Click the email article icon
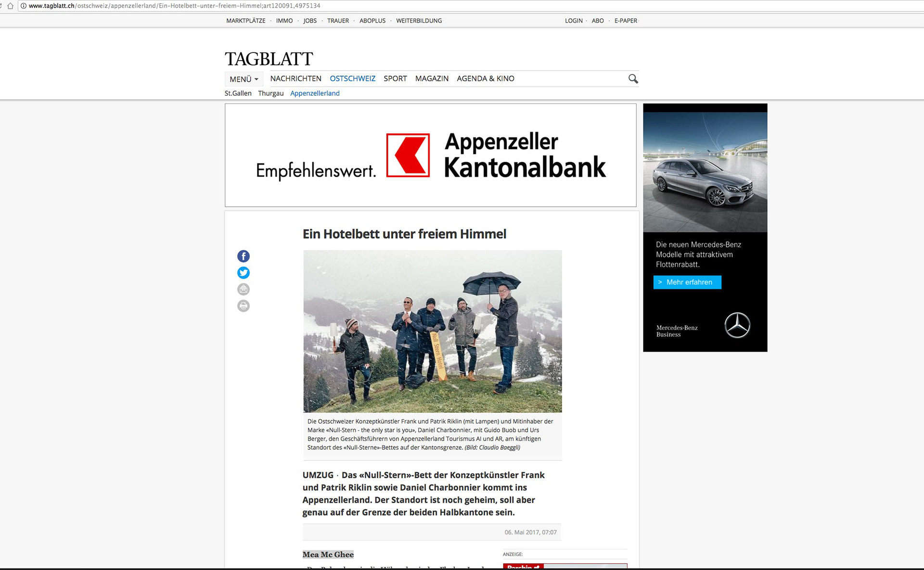Screen dimensions: 924x570 pos(244,289)
